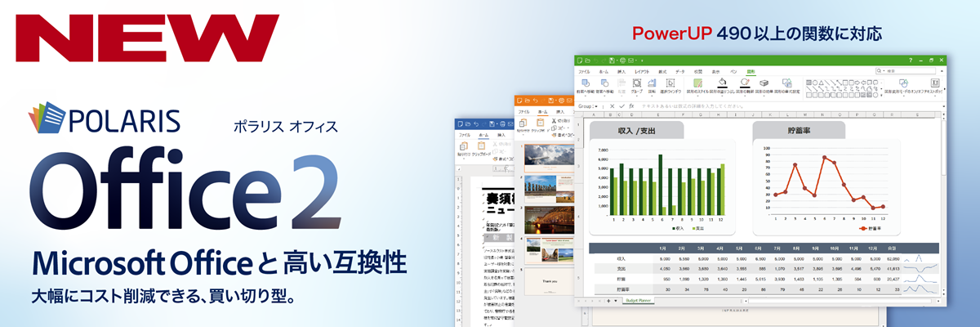Click the 貯蓄率 chart title

(798, 129)
